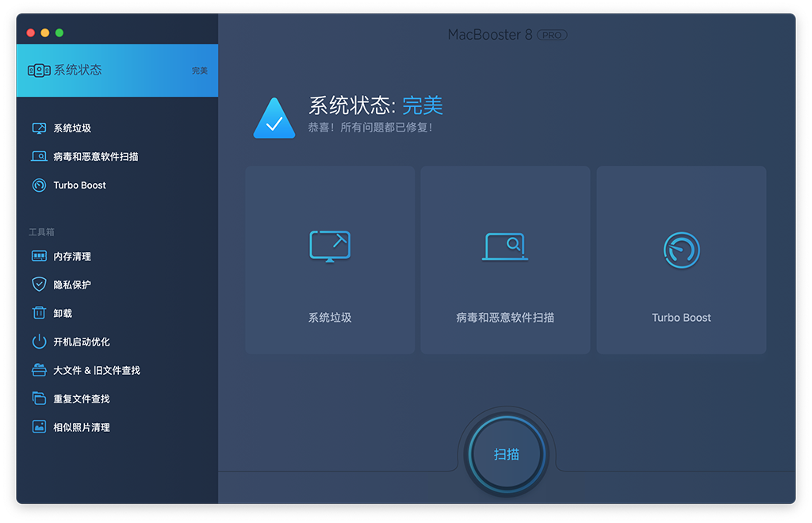Click the 恭喜！所有问题都已修复 message
Image resolution: width=812 pixels, height=523 pixels.
click(x=370, y=128)
